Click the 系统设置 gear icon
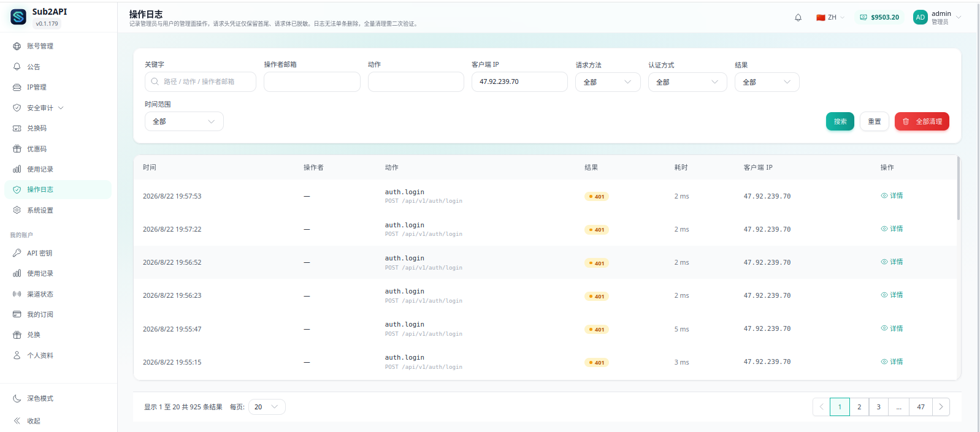 [17, 210]
